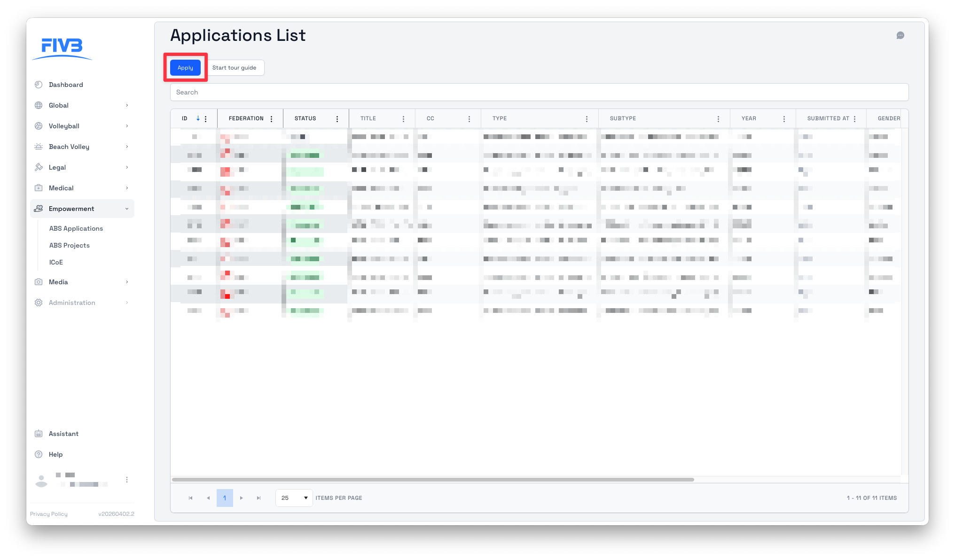Click the blue Apply button
This screenshot has height=560, width=955.
(185, 68)
